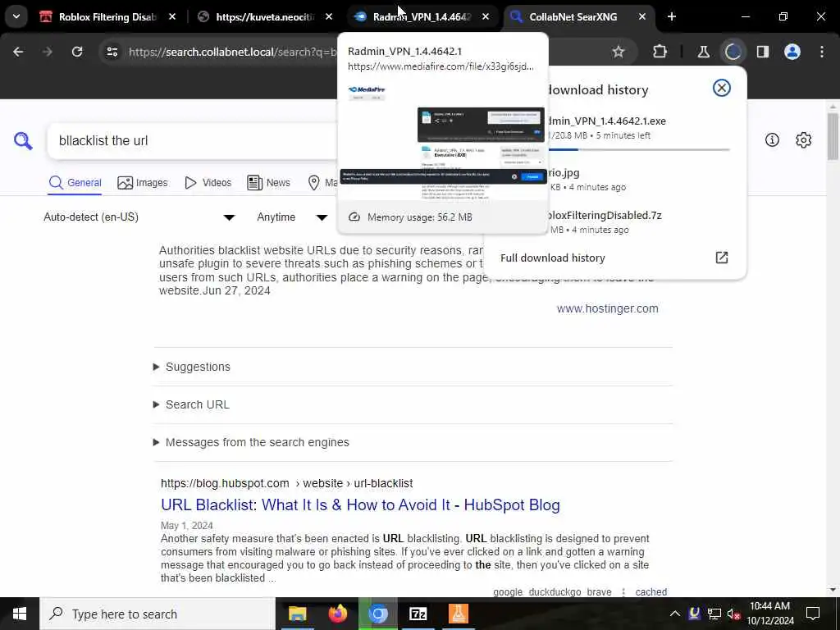Select the News search category

pos(268,183)
